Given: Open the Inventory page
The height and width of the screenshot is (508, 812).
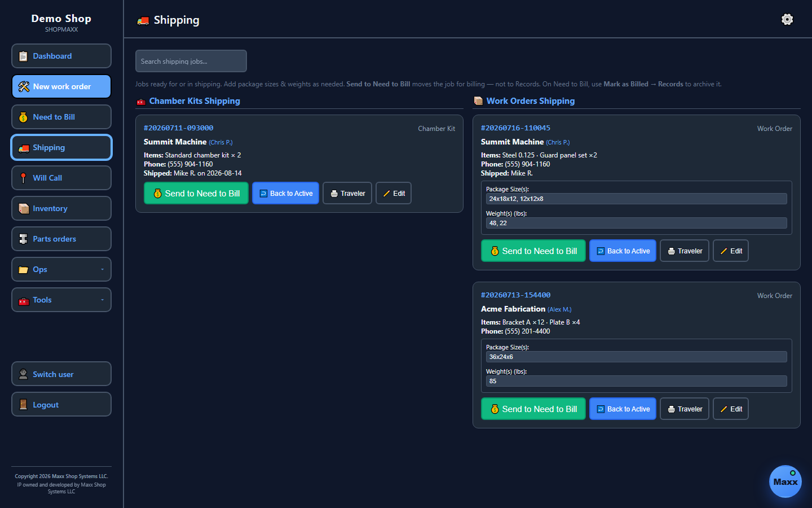Looking at the screenshot, I should point(61,208).
